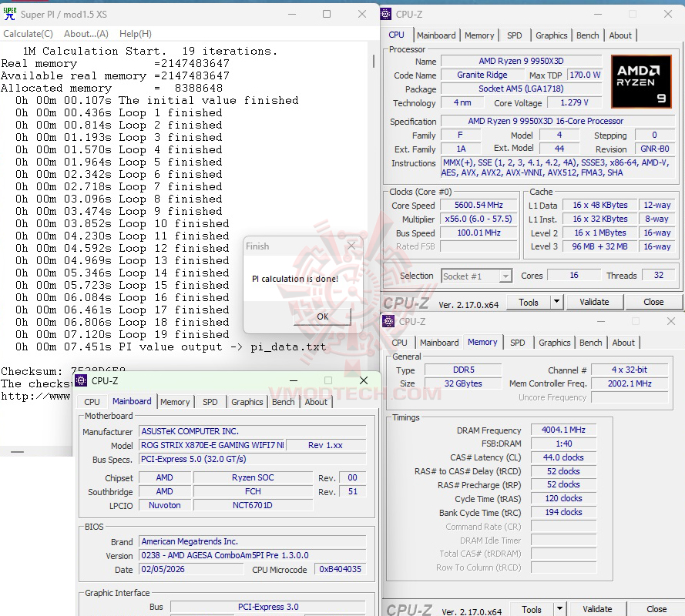Switch to Mainboard tab in top CPU-Z window
This screenshot has width=685, height=616.
coord(436,35)
